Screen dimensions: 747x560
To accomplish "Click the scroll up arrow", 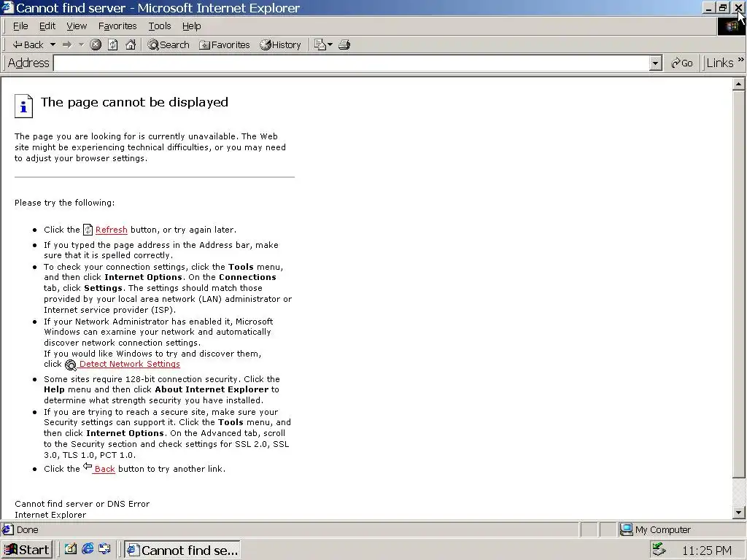I will 738,85.
